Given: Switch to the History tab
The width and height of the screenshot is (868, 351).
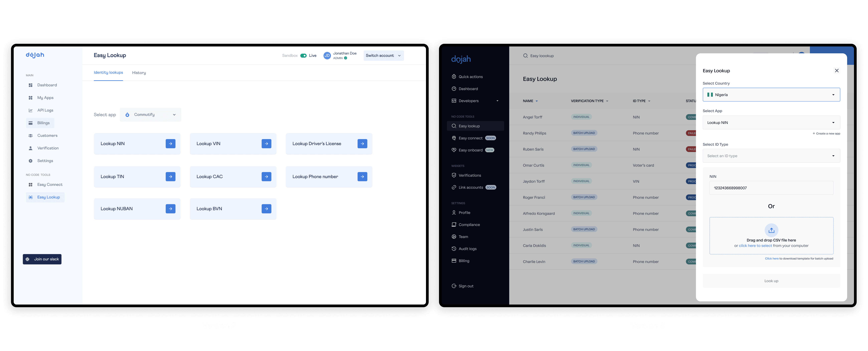Looking at the screenshot, I should 139,73.
